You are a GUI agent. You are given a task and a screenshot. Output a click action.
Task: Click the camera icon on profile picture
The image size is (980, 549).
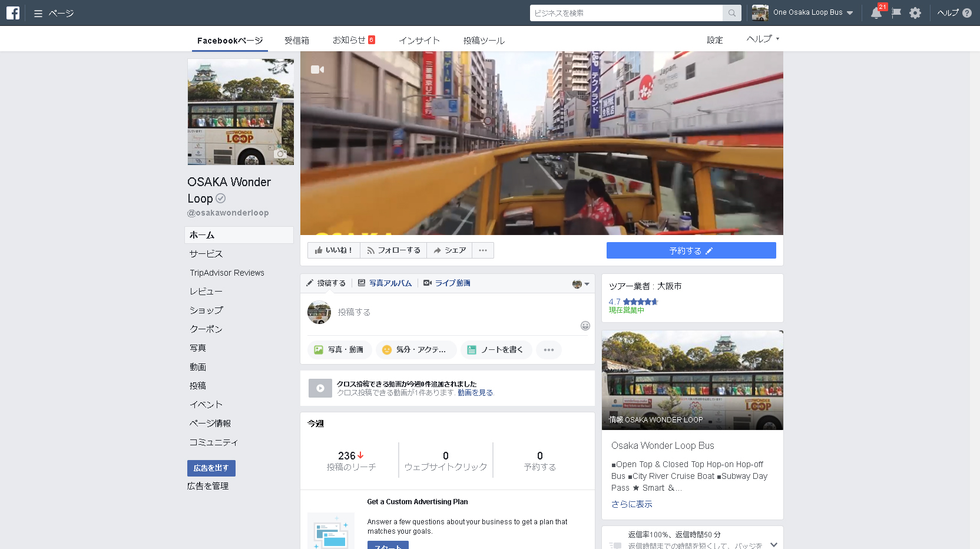click(x=281, y=154)
